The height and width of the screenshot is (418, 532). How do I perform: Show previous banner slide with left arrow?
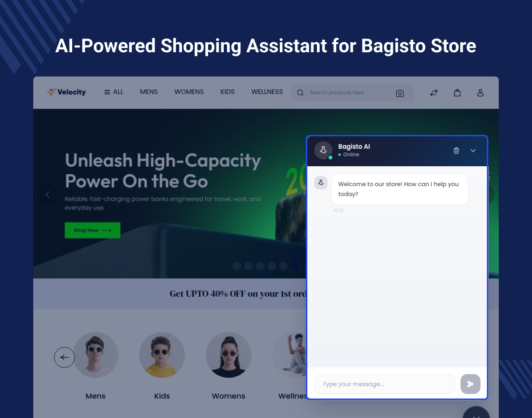47,194
